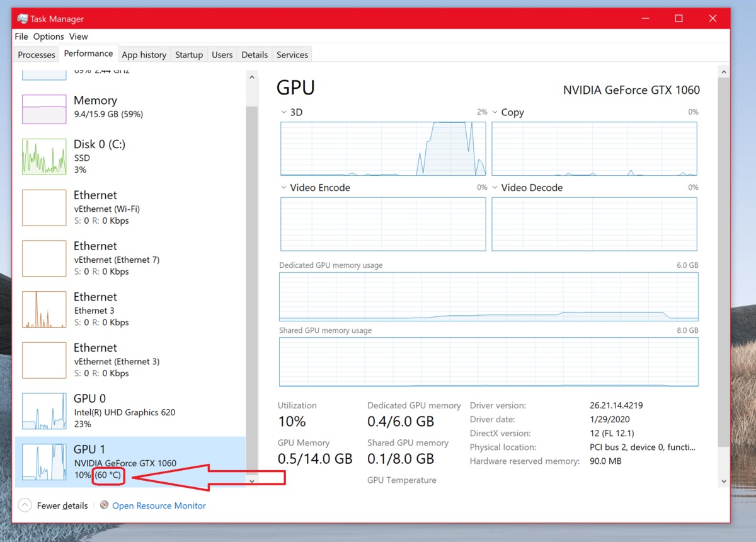The height and width of the screenshot is (542, 756).
Task: Maximize the Task Manager window
Action: (x=679, y=19)
